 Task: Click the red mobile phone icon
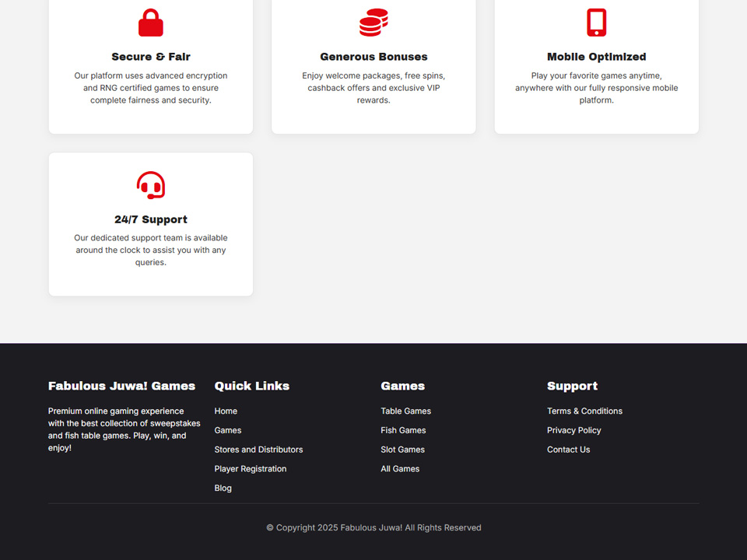click(596, 23)
